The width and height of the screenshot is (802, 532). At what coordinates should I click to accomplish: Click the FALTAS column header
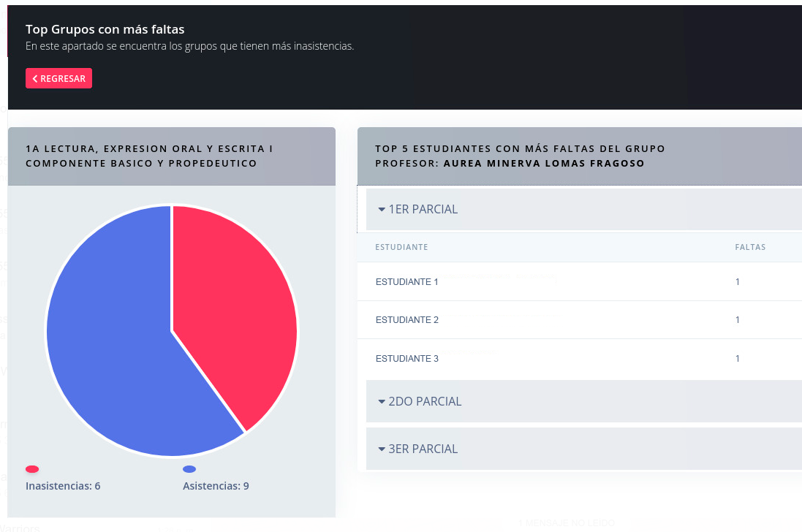pos(750,247)
